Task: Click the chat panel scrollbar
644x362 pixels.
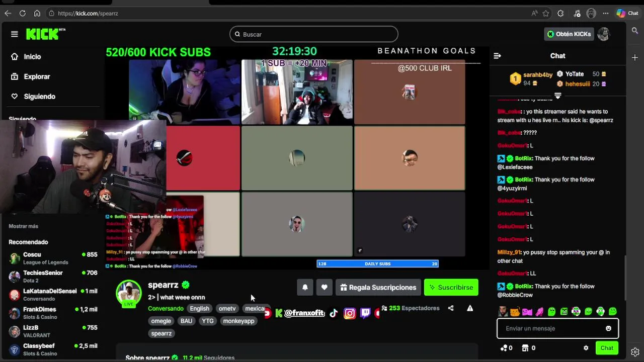Action: tap(625, 278)
